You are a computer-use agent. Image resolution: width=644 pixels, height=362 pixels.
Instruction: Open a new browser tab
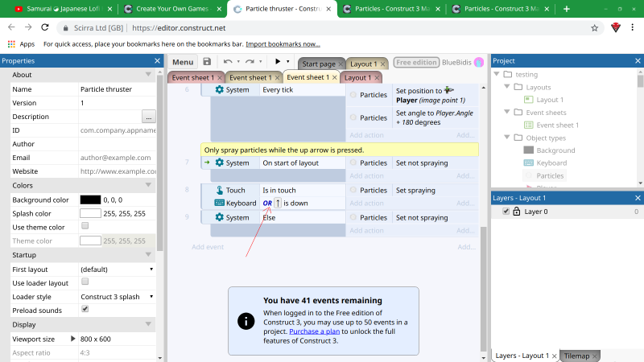(x=567, y=9)
